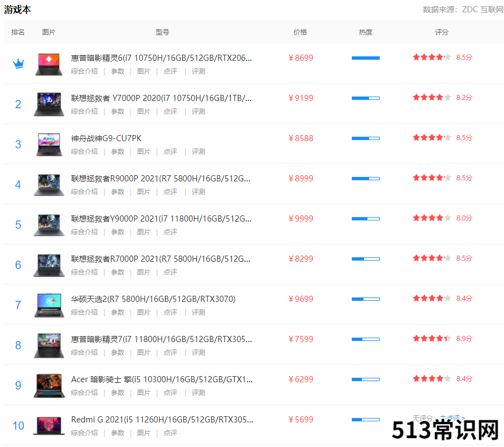Open the 华硕天选2 laptop thumbnail

[49, 305]
